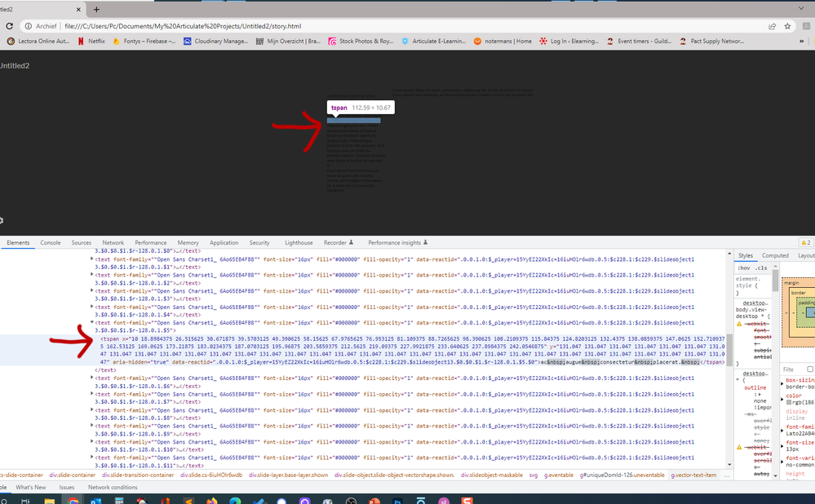Open the Application tab
815x504 pixels.
click(x=224, y=243)
